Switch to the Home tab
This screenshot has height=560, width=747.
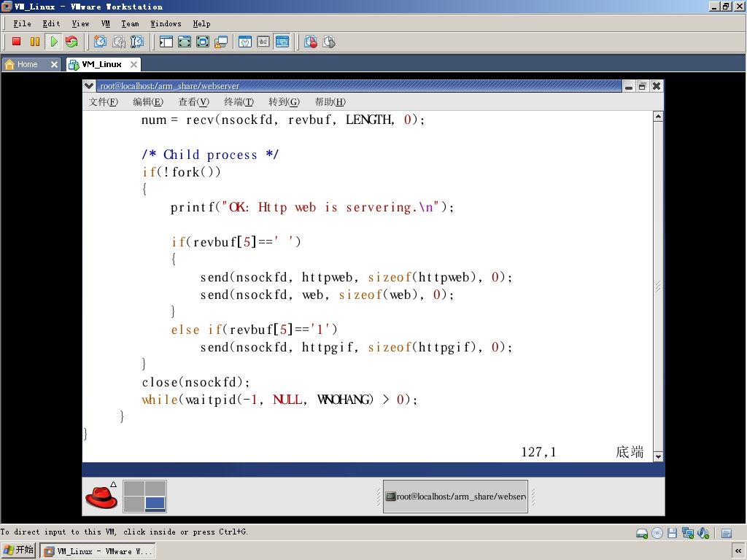pos(27,64)
